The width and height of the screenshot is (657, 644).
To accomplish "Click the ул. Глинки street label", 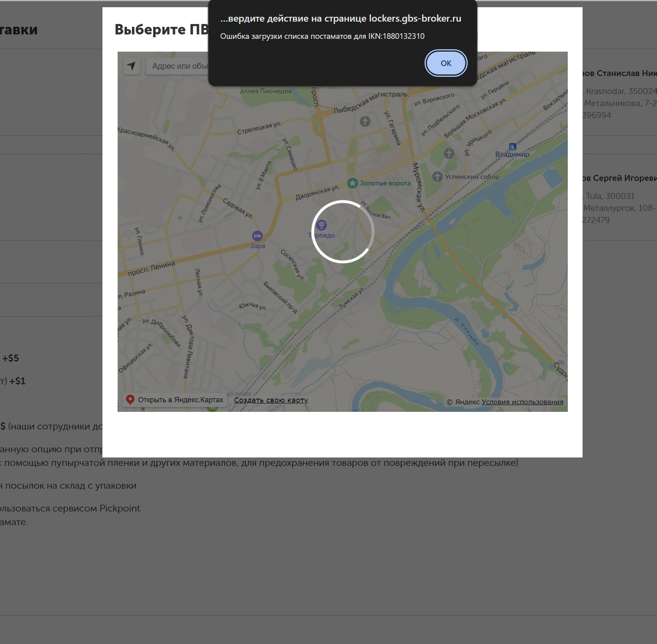I will (x=139, y=241).
